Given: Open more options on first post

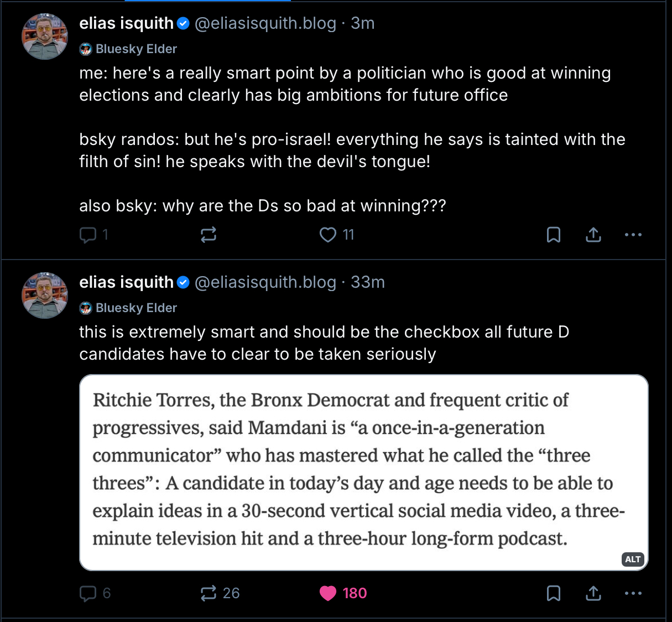Looking at the screenshot, I should 633,235.
